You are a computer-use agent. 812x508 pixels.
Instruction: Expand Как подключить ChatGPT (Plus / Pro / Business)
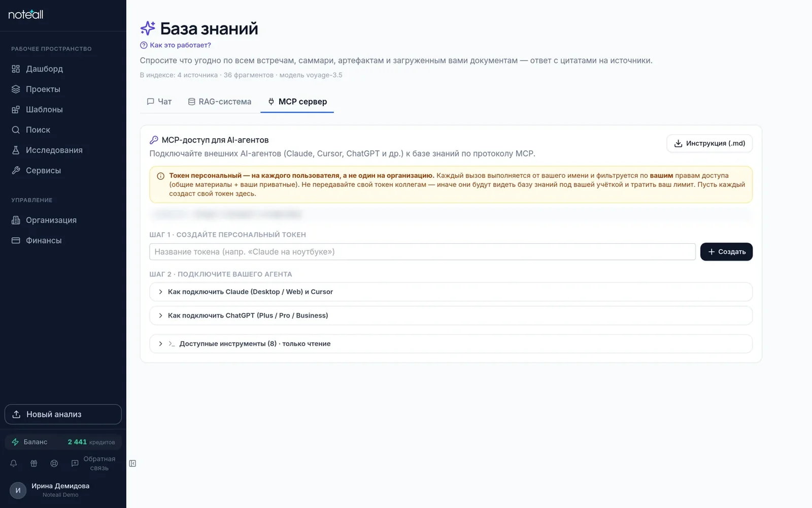451,315
